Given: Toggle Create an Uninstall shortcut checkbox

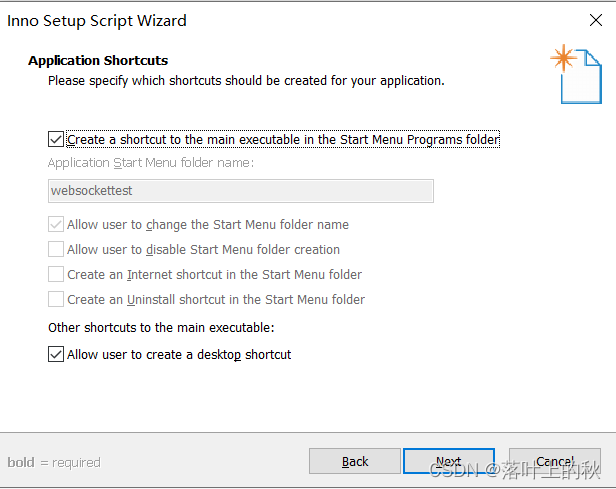Looking at the screenshot, I should point(56,299).
